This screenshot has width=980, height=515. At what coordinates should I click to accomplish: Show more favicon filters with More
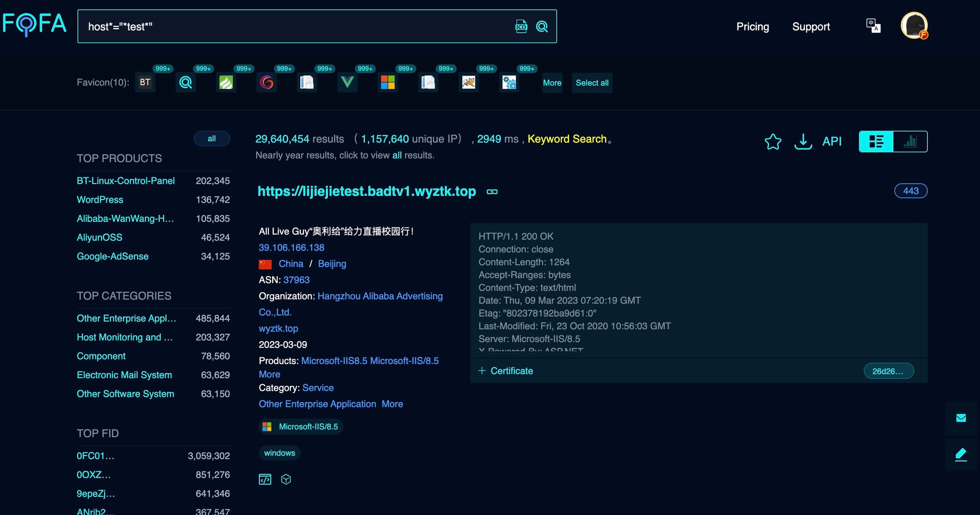552,82
